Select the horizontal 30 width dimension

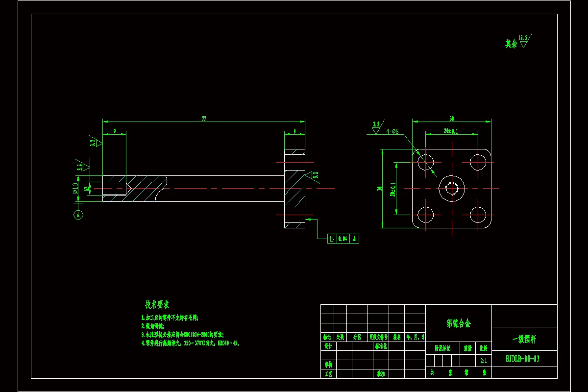click(451, 118)
